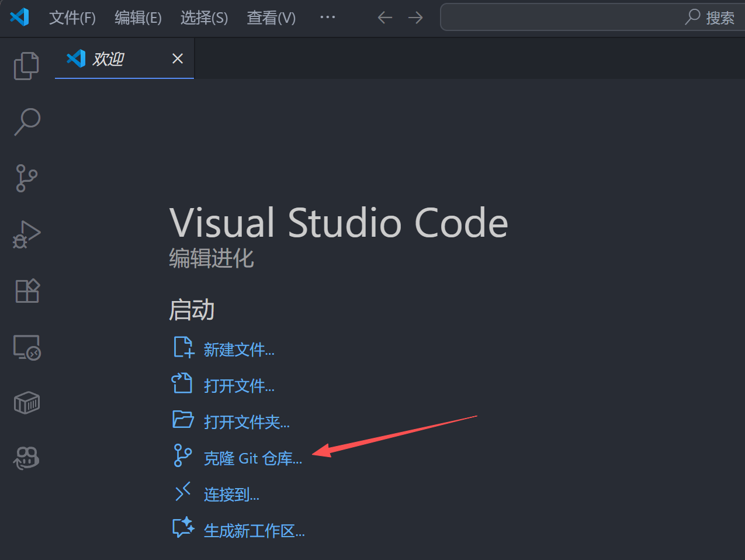Click the 新建文件 link
745x560 pixels.
click(x=240, y=349)
